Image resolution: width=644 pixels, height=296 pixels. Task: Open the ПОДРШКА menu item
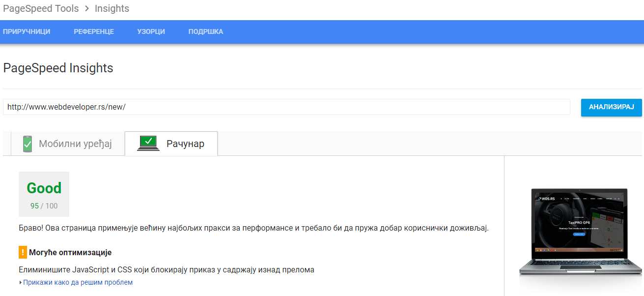tap(206, 31)
